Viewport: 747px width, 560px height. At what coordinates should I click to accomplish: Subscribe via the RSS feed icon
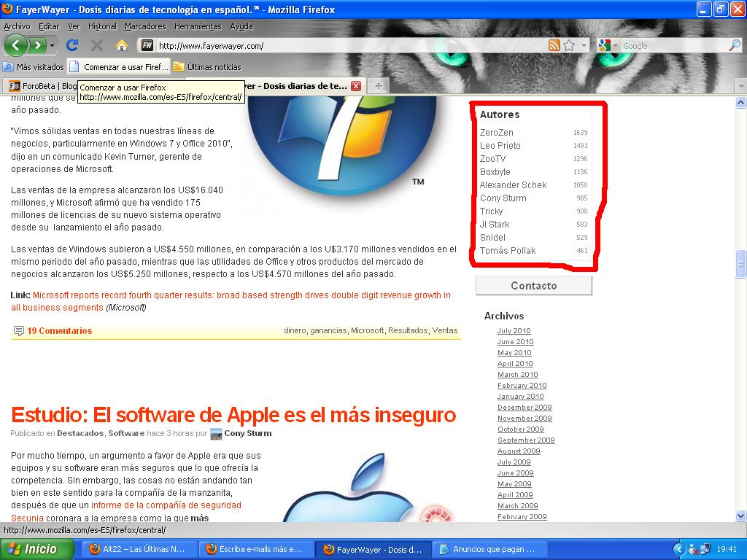point(554,45)
